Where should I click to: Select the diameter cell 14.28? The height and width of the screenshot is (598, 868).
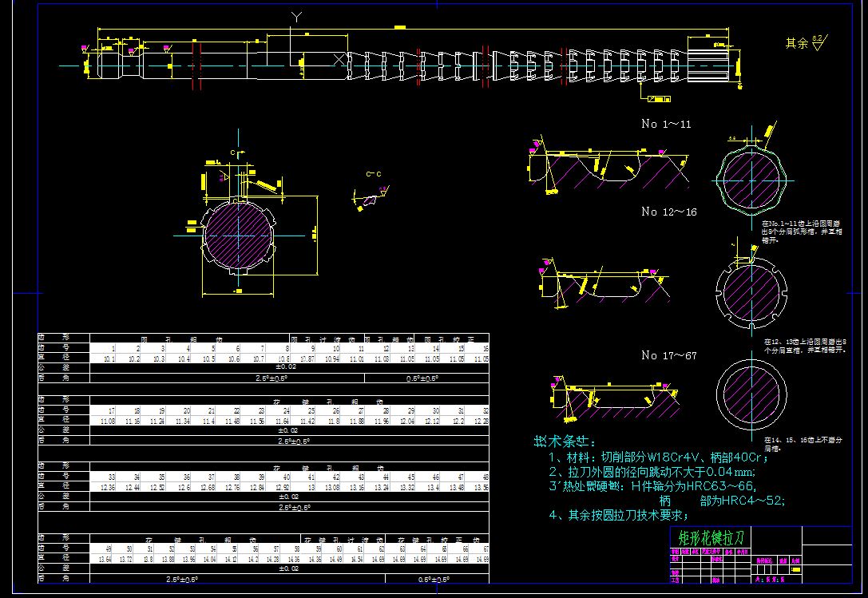pos(272,560)
